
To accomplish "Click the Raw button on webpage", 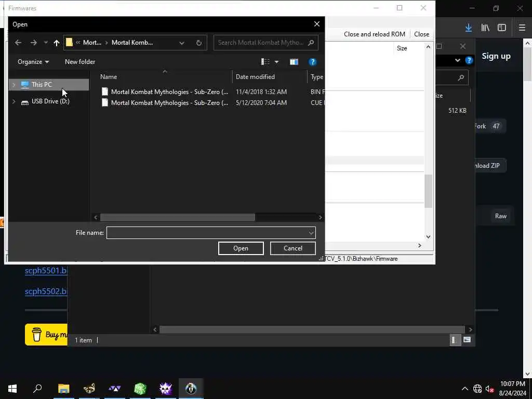I will point(500,216).
